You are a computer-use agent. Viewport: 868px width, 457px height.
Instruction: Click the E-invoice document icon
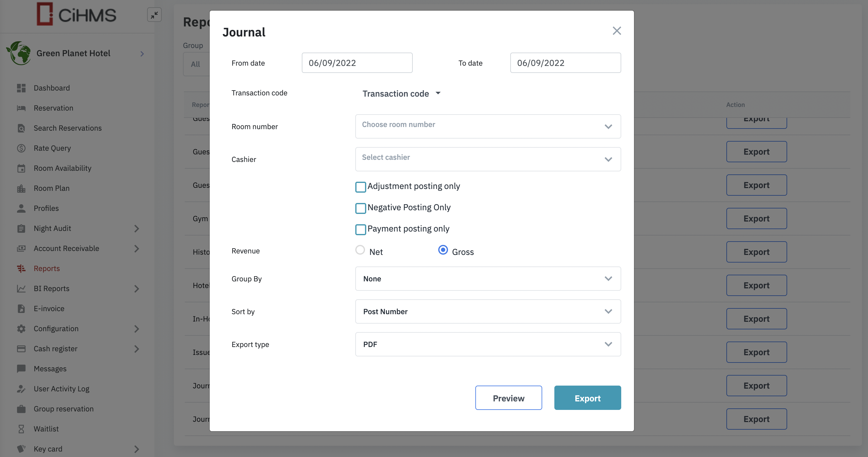pos(21,308)
